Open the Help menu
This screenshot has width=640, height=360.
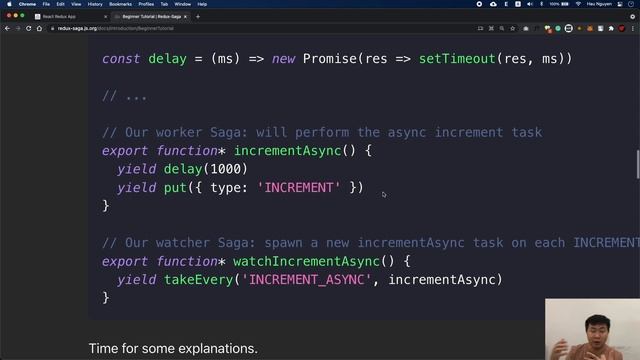pos(202,4)
